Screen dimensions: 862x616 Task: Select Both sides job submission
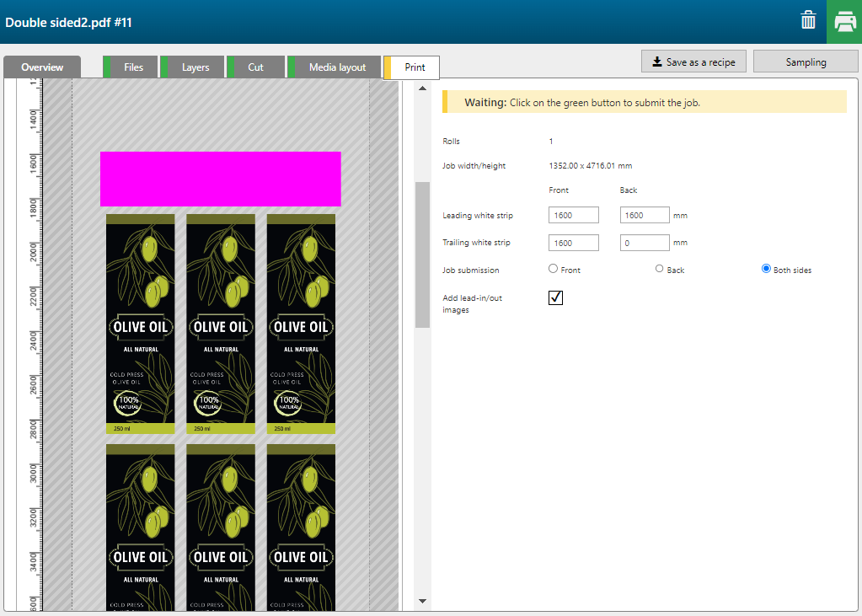766,269
